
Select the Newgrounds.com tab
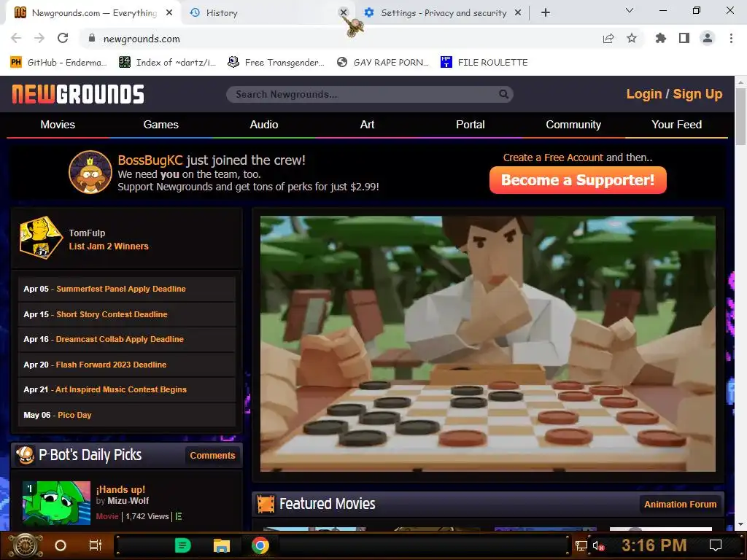pyautogui.click(x=93, y=13)
